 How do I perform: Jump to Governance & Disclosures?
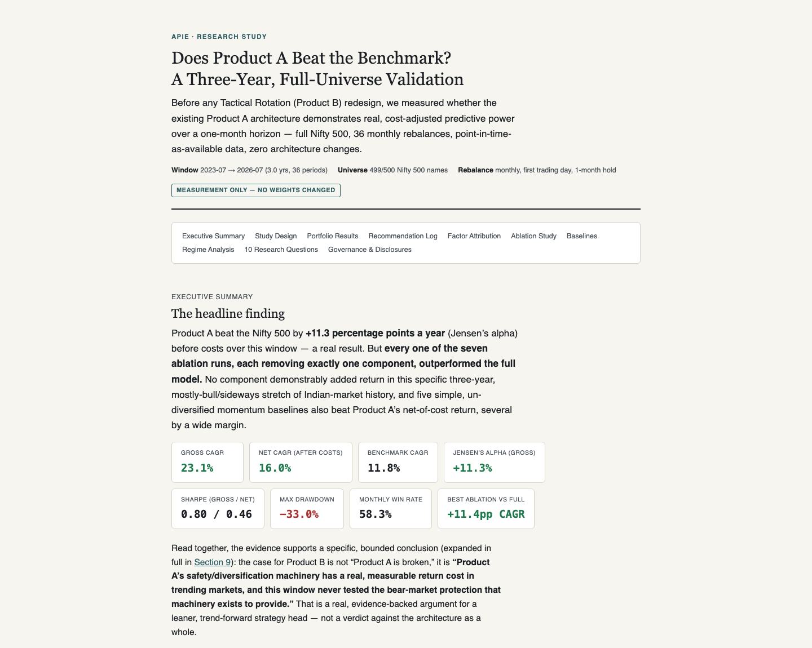[370, 250]
